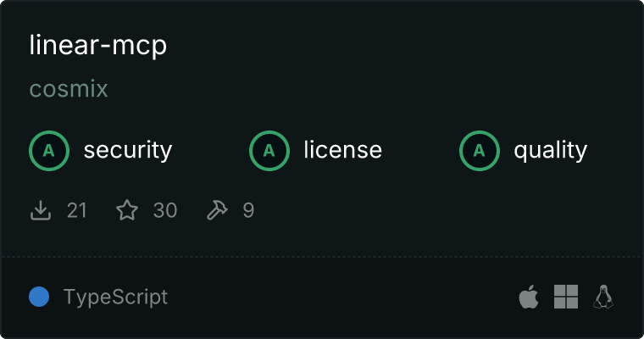Screen dimensions: 644x339
Task: Click the hammer tools icon
Action: 217,210
